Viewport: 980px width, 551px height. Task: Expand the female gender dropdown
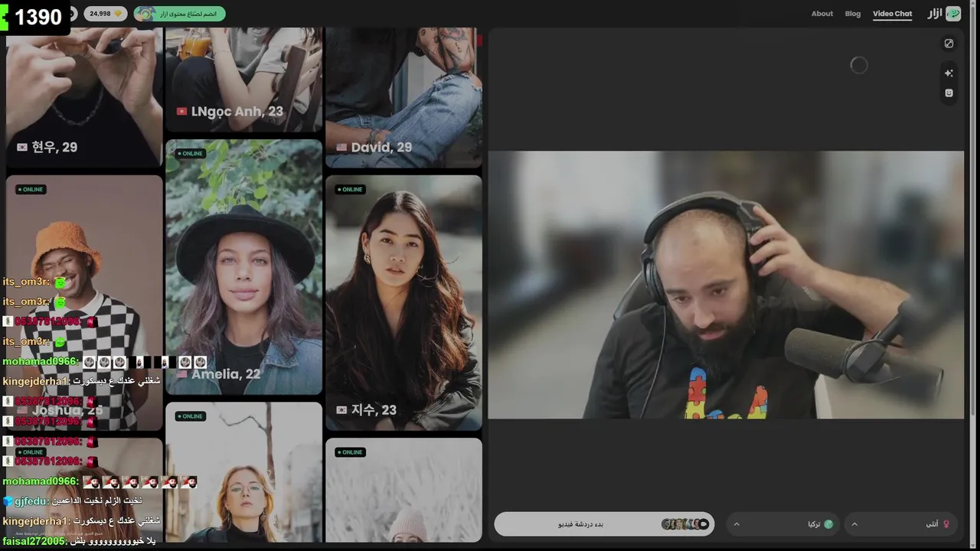point(902,524)
